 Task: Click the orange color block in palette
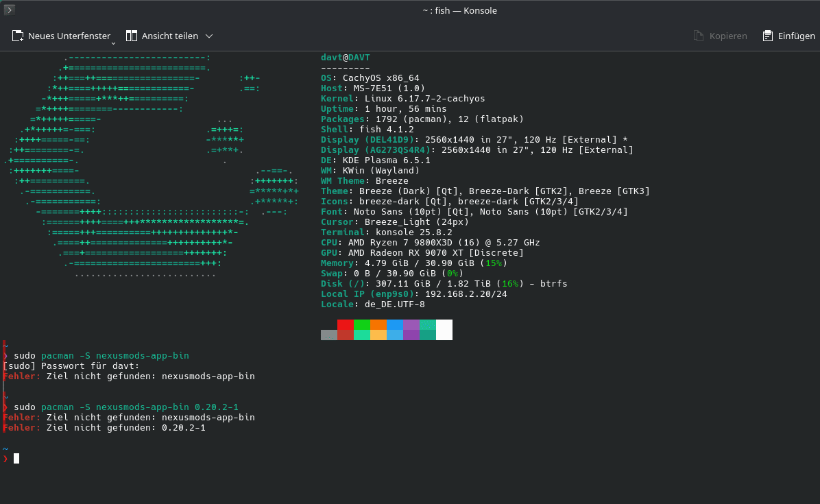[x=378, y=324]
